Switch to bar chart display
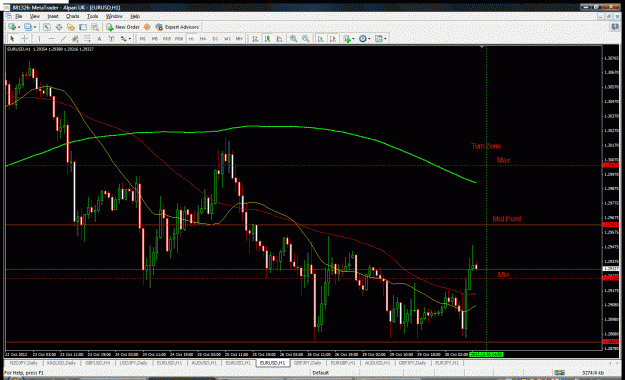Viewport: 625px width, 380px height. coord(255,39)
